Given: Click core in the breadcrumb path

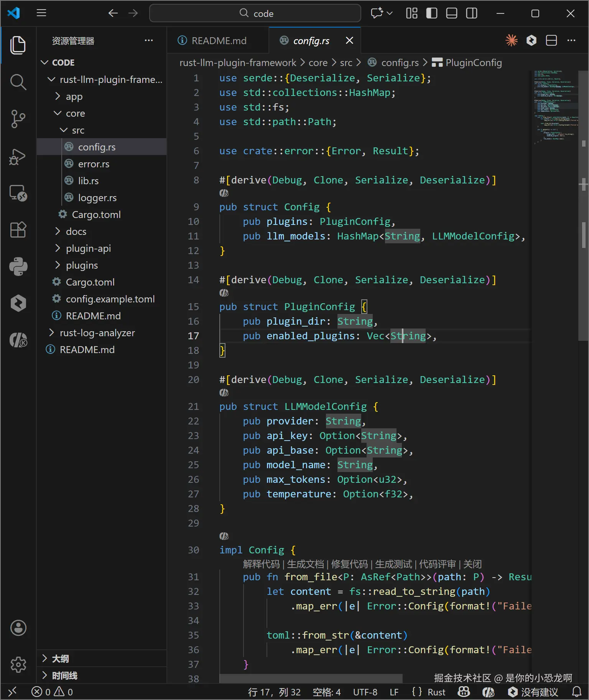Looking at the screenshot, I should [x=318, y=63].
